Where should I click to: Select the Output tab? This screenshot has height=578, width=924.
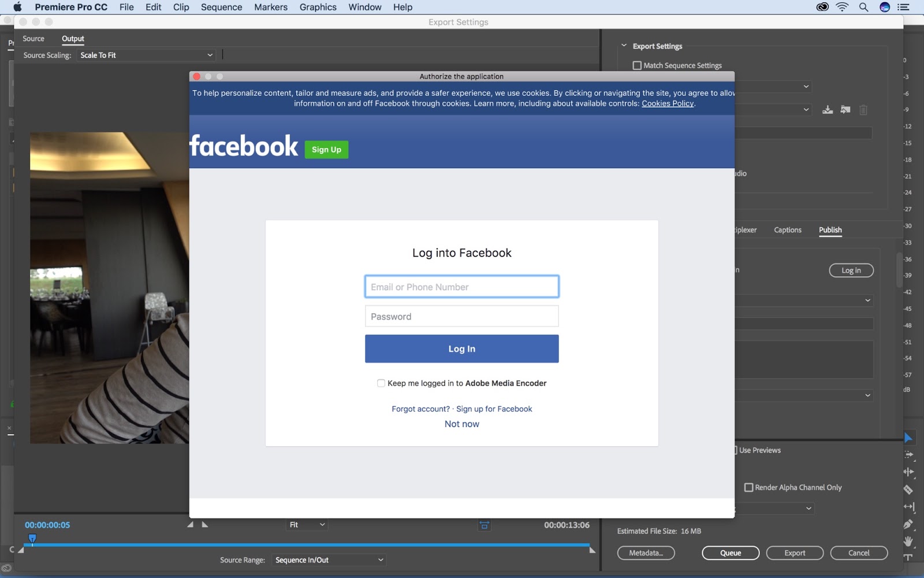[x=73, y=38]
